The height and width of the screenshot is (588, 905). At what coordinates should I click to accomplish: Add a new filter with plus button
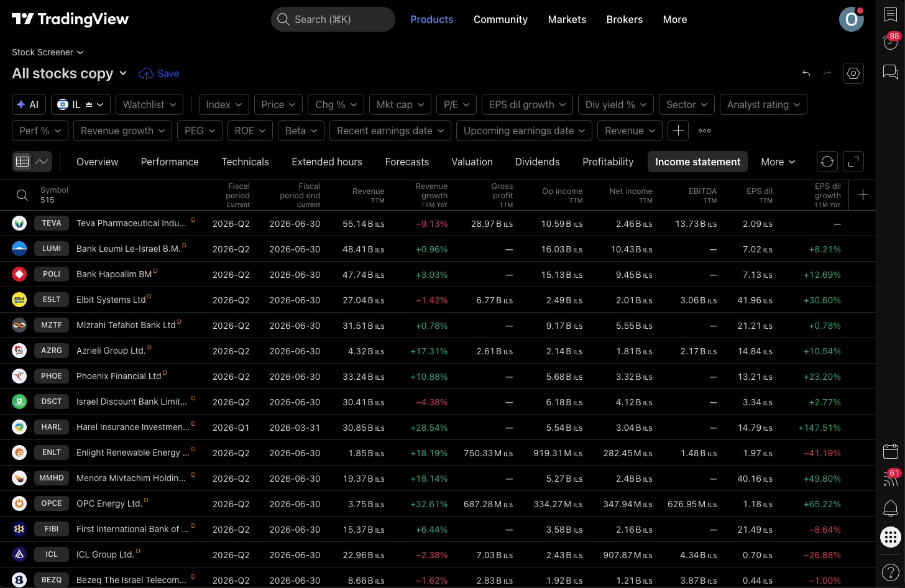pyautogui.click(x=678, y=131)
